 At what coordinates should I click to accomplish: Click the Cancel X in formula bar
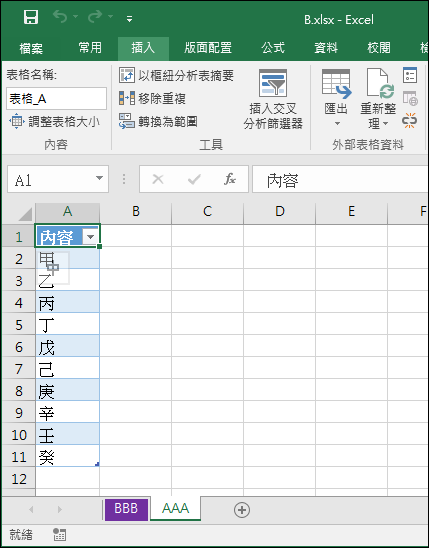point(158,179)
